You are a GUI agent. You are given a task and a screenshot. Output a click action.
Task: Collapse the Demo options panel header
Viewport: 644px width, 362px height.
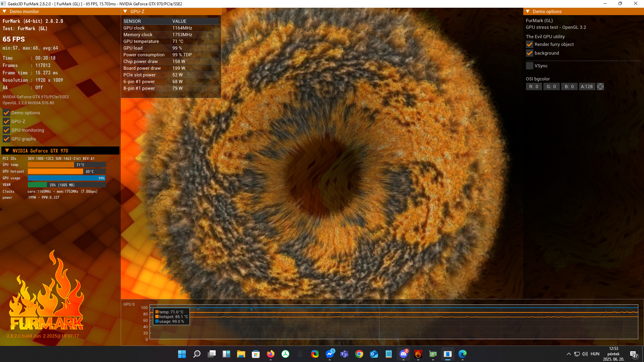point(528,11)
